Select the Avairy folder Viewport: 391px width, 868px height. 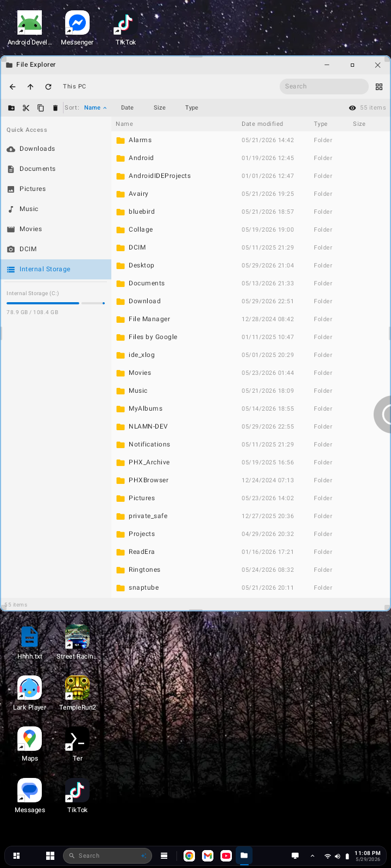[x=251, y=194]
